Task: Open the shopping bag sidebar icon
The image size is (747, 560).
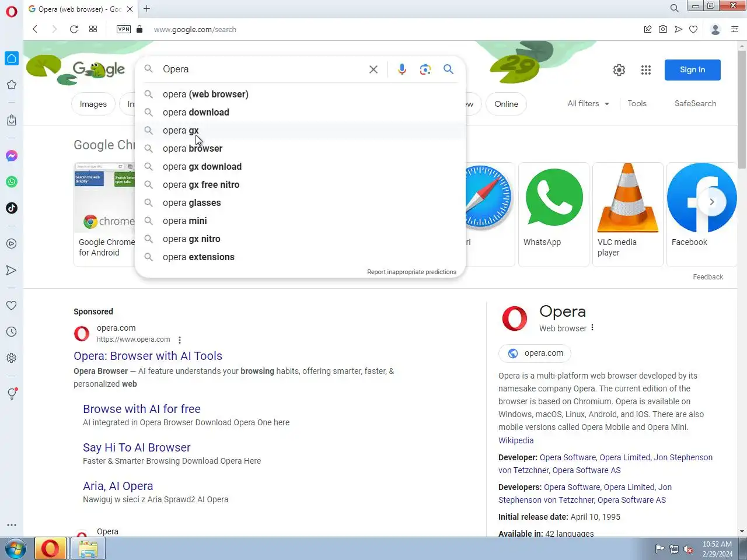Action: pyautogui.click(x=12, y=120)
